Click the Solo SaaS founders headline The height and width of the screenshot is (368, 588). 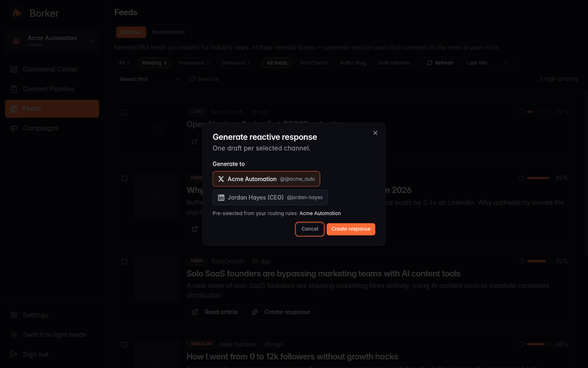[x=323, y=274]
